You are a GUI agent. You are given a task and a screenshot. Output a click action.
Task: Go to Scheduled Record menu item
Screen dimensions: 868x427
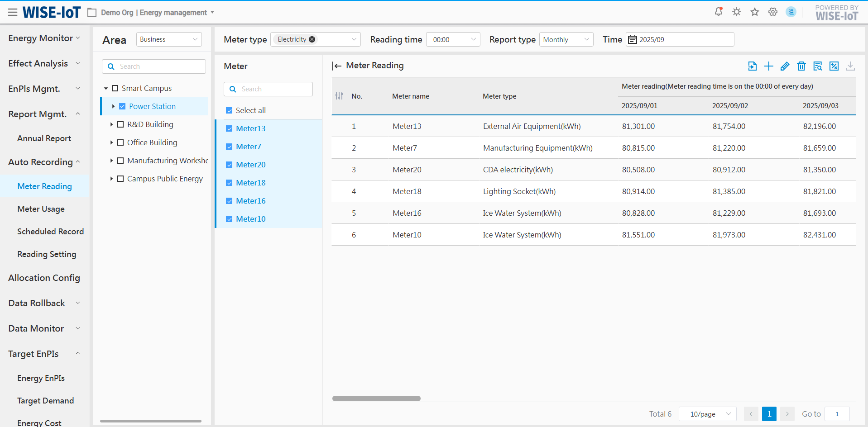point(50,232)
